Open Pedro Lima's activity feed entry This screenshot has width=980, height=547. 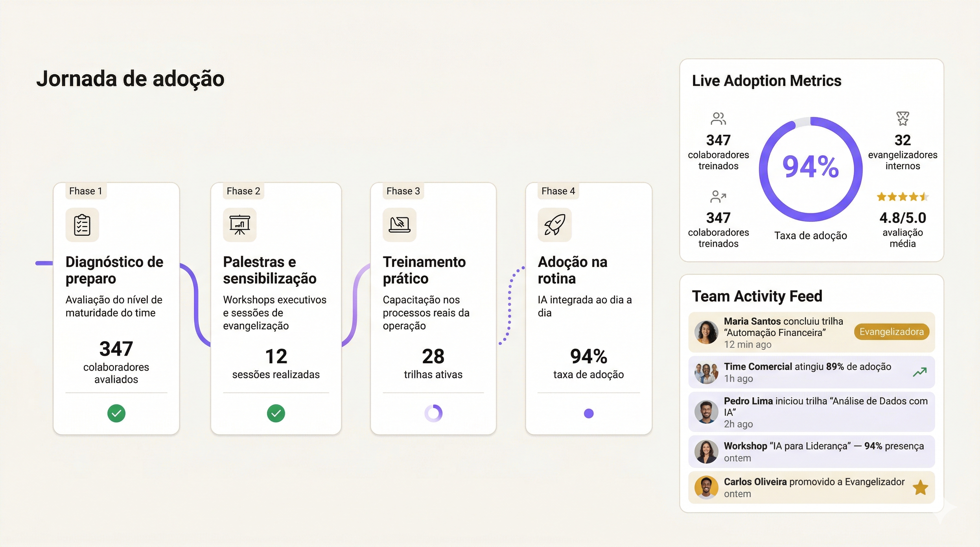[x=811, y=412]
